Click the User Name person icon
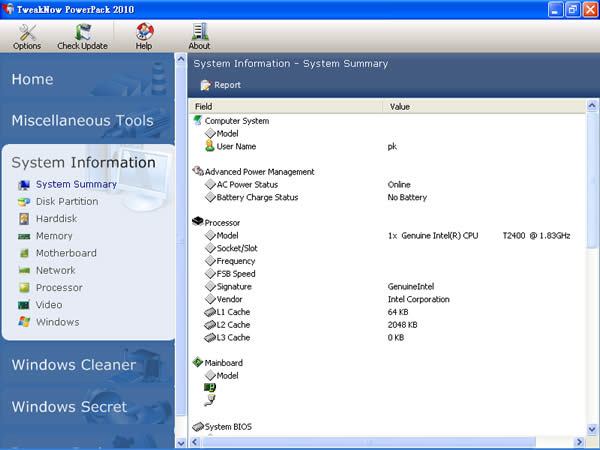The height and width of the screenshot is (450, 600). click(x=210, y=146)
